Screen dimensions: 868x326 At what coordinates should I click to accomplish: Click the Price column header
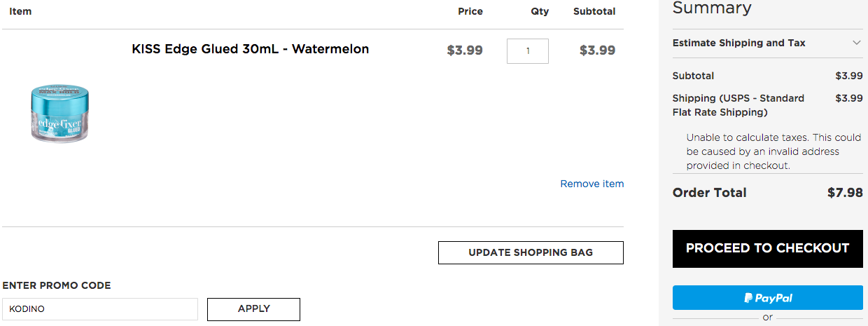point(470,11)
